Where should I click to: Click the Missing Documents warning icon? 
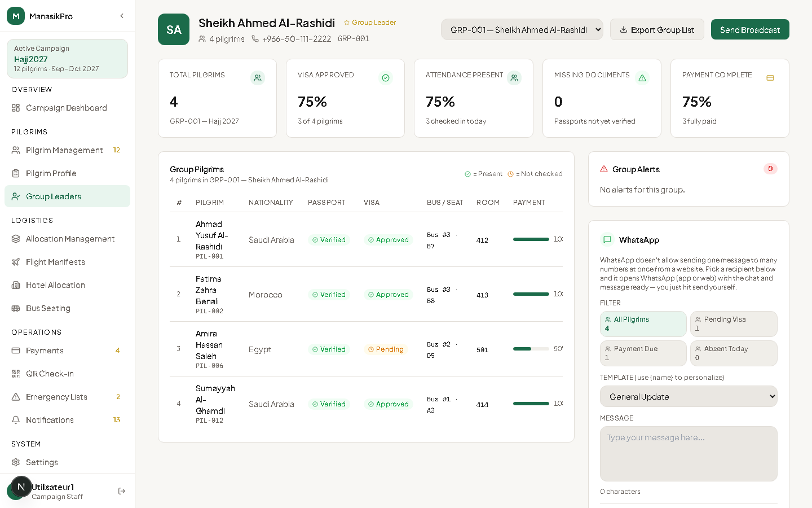[x=642, y=78]
